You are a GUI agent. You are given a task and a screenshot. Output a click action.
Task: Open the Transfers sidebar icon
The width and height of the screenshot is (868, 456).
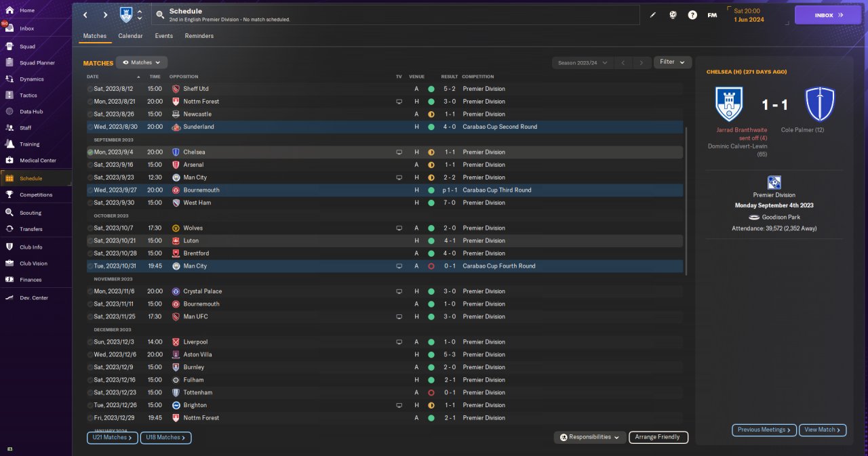coord(9,229)
